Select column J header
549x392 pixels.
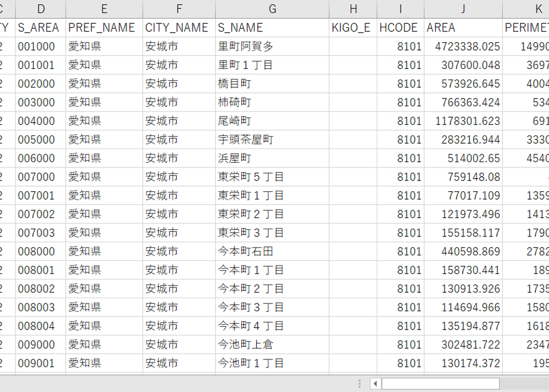click(x=463, y=9)
